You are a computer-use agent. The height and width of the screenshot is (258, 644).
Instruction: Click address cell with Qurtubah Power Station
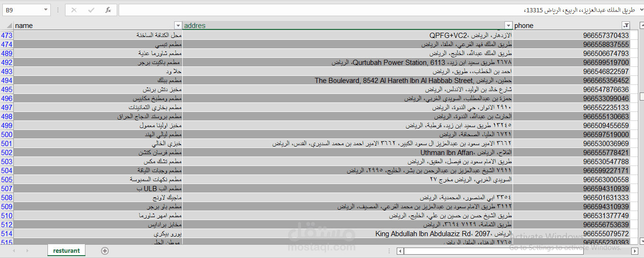[348, 62]
